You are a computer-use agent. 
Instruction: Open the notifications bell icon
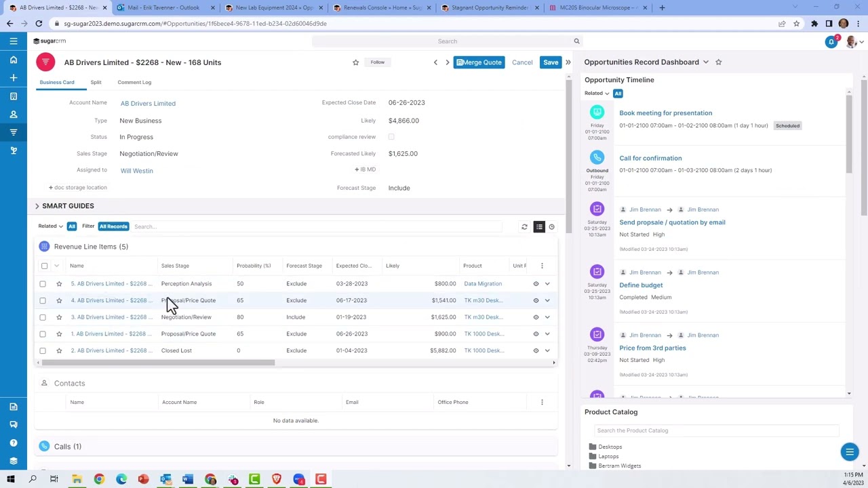[831, 42]
